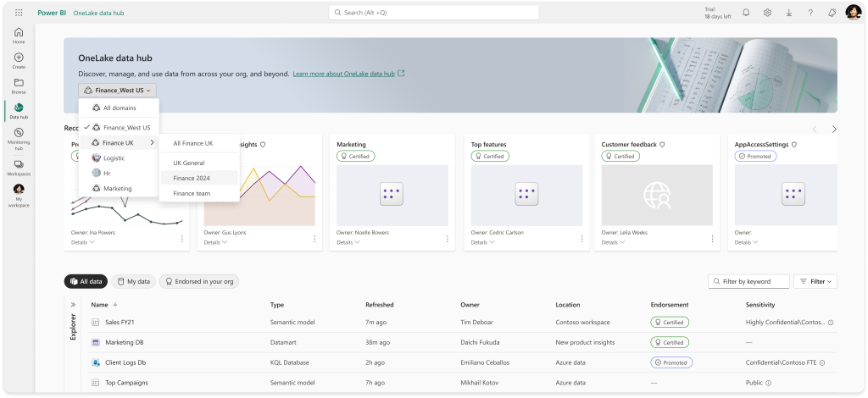868x398 pixels.
Task: Open more options on Top features card
Action: (581, 239)
